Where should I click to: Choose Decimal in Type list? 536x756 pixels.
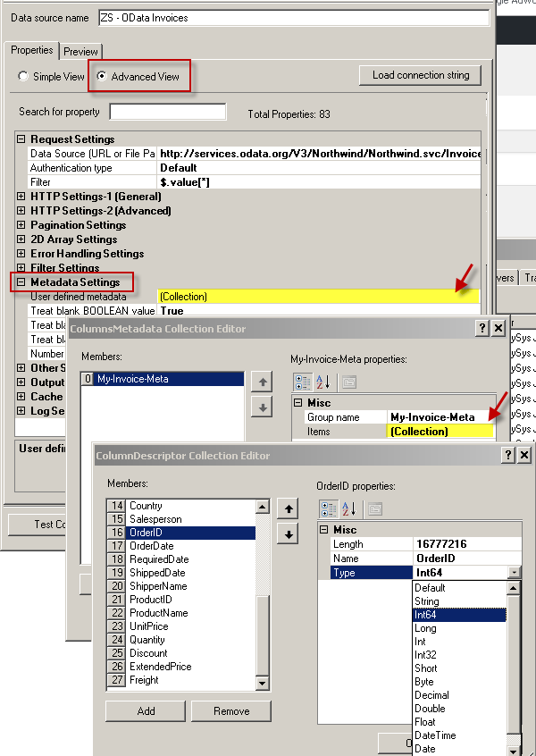coord(460,695)
